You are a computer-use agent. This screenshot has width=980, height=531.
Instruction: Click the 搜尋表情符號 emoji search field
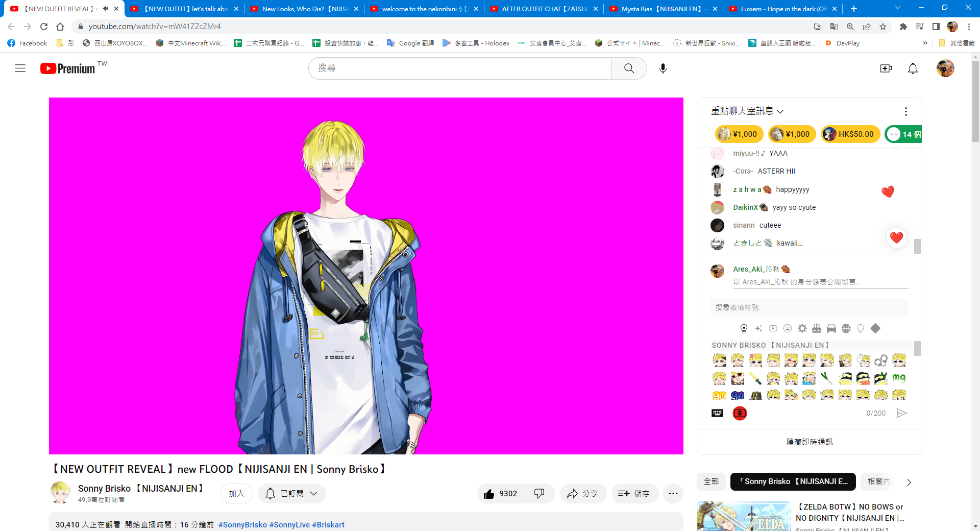tap(810, 307)
